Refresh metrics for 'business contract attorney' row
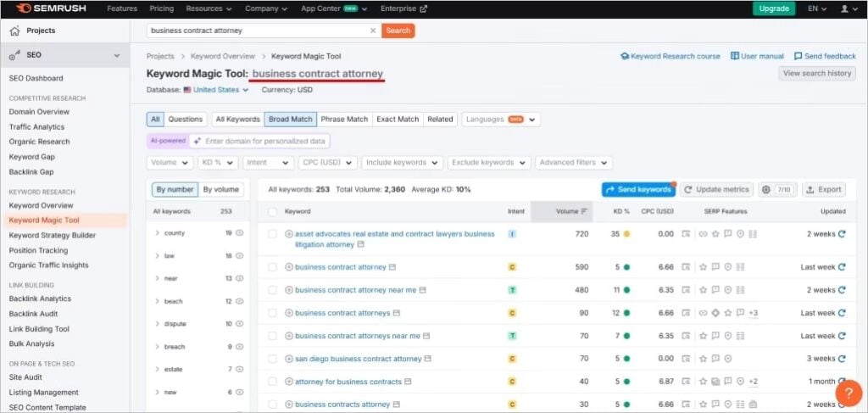Viewport: 868px width, 413px height. tap(842, 267)
